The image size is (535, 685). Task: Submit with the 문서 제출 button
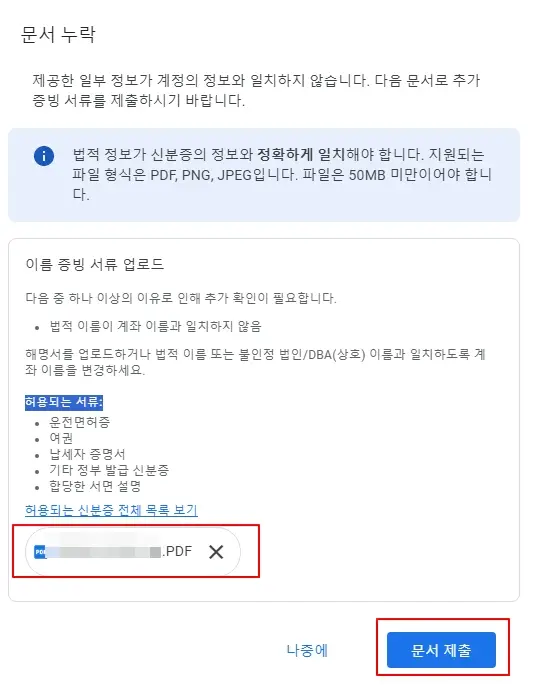441,650
